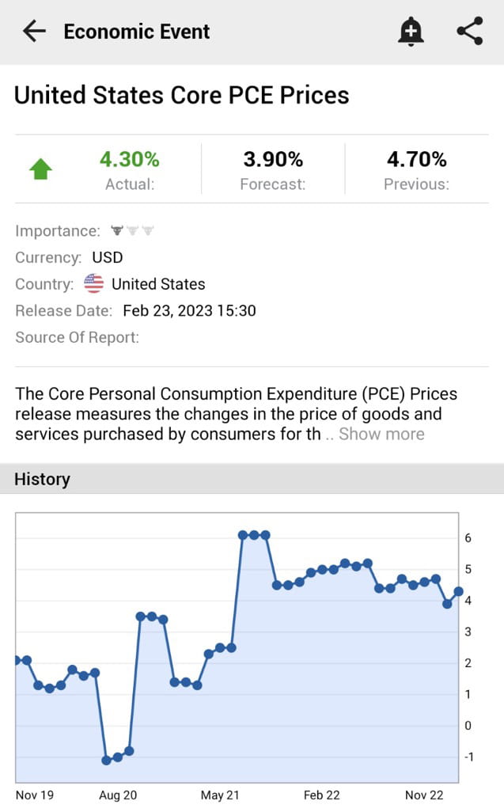504x812 pixels.
Task: Click the United States flag icon
Action: pyautogui.click(x=93, y=283)
